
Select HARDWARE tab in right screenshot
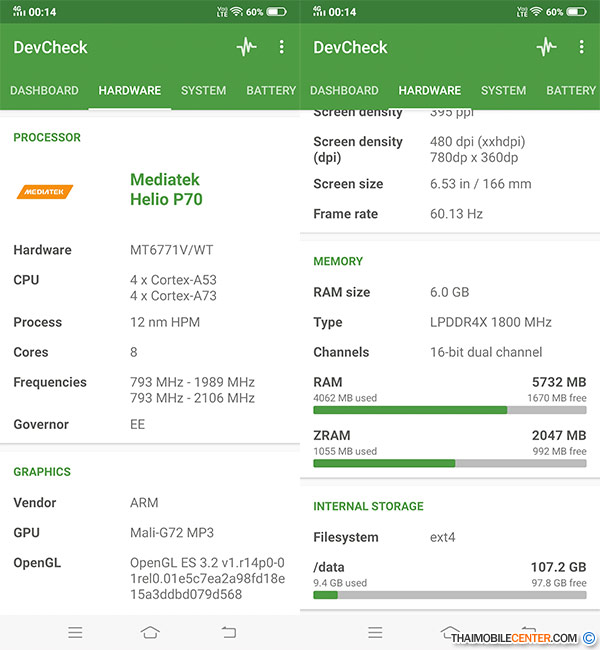tap(430, 90)
